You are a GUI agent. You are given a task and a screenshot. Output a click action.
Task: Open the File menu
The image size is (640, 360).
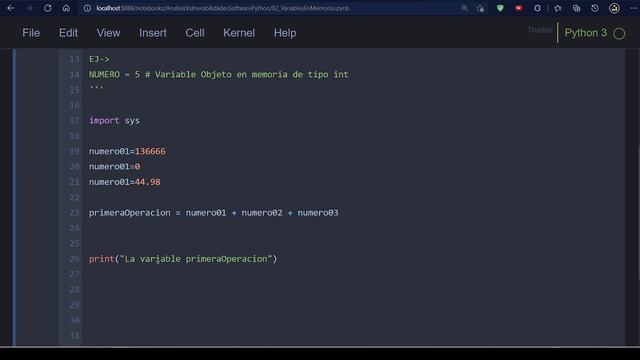31,33
